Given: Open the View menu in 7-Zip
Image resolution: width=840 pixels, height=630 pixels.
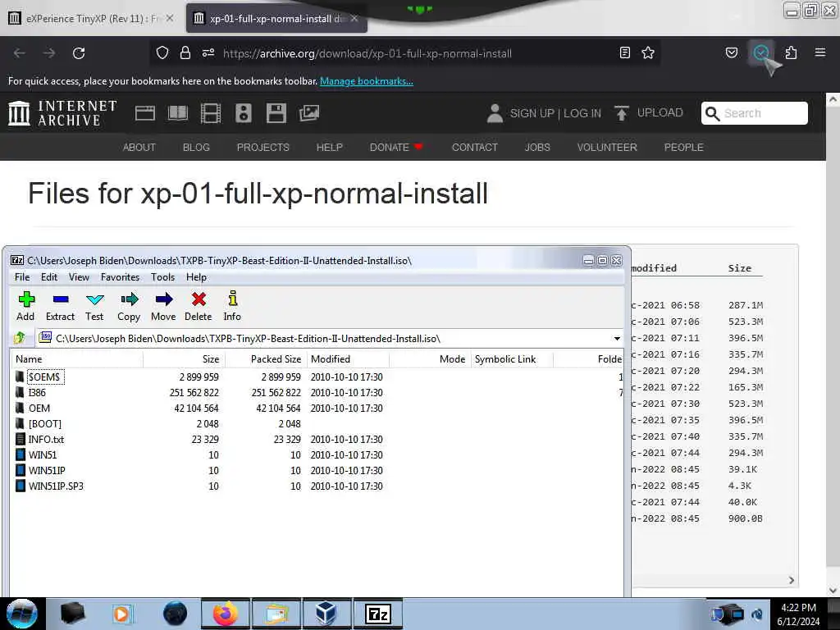Looking at the screenshot, I should 79,277.
